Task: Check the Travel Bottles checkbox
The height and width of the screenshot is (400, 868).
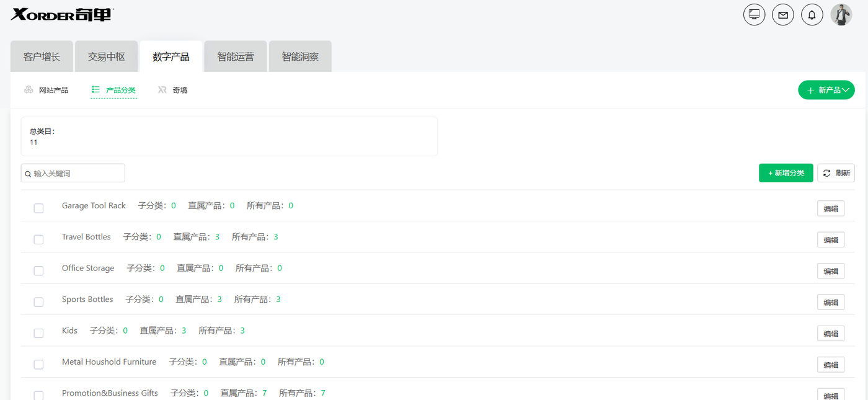Action: coord(38,239)
